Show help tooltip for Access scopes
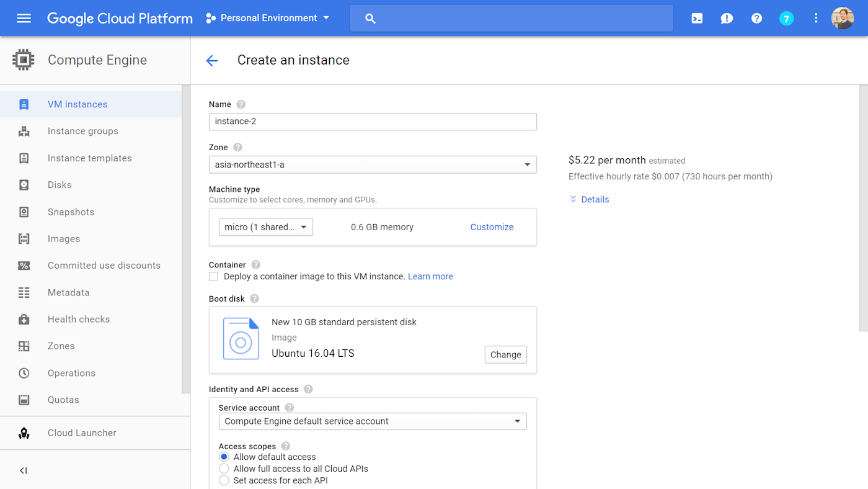This screenshot has width=868, height=489. click(285, 446)
